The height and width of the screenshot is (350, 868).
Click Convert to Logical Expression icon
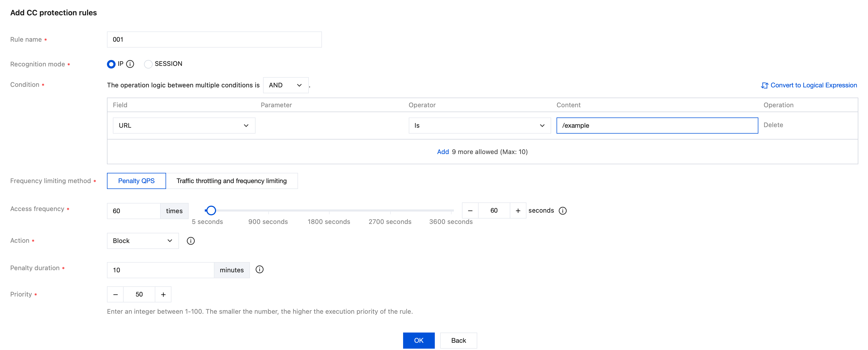tap(764, 85)
